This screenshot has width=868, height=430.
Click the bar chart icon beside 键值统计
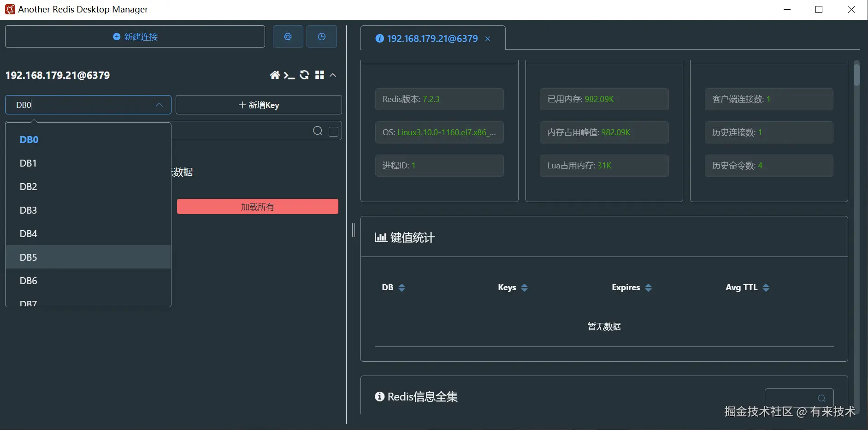(381, 238)
